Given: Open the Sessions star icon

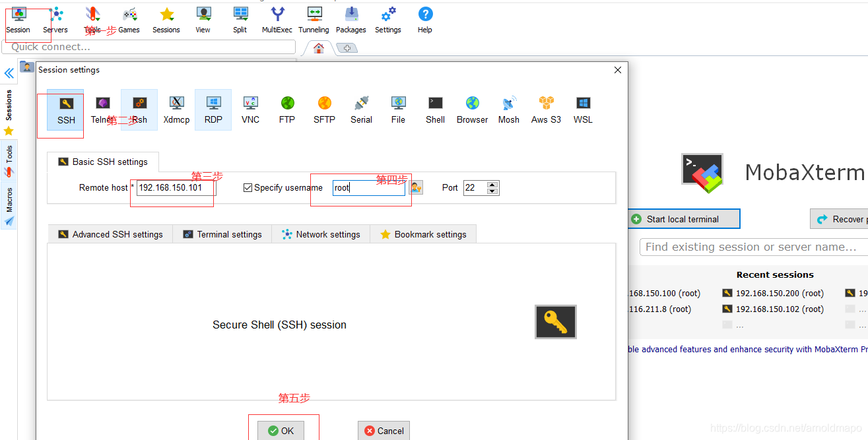Looking at the screenshot, I should pyautogui.click(x=166, y=20).
